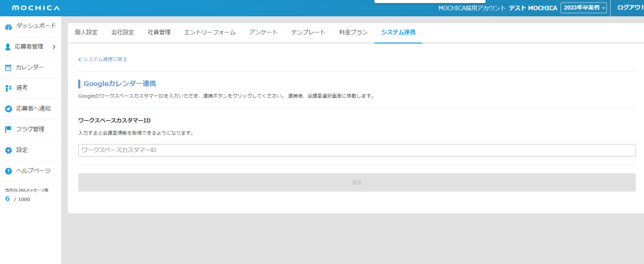Click the フラグ管理 flag icon
This screenshot has width=644, height=264.
click(9, 129)
